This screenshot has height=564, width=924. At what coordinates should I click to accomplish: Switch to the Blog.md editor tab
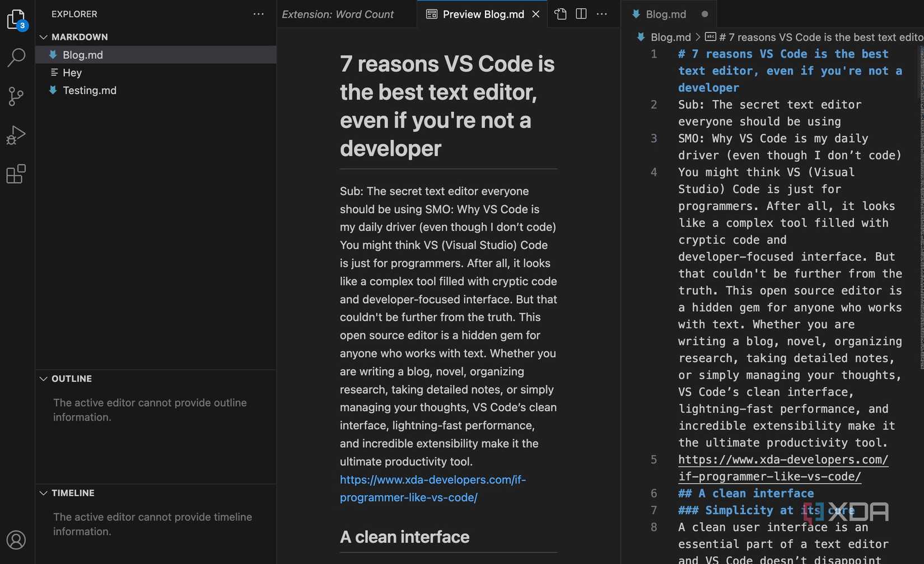point(666,14)
